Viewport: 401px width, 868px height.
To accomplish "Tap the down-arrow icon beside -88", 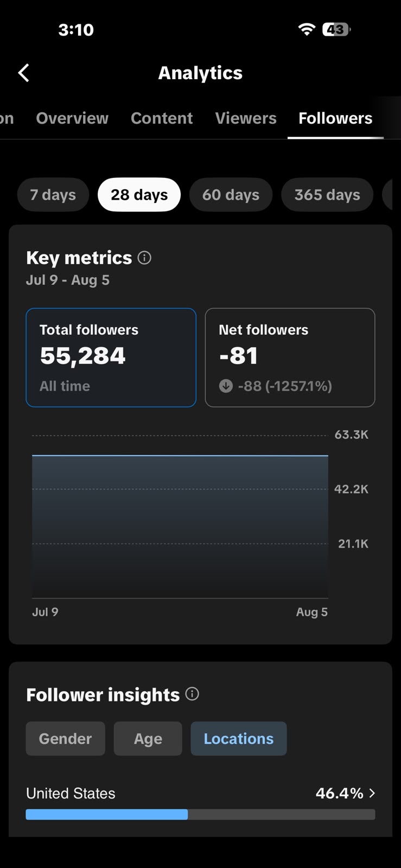I will click(x=226, y=386).
